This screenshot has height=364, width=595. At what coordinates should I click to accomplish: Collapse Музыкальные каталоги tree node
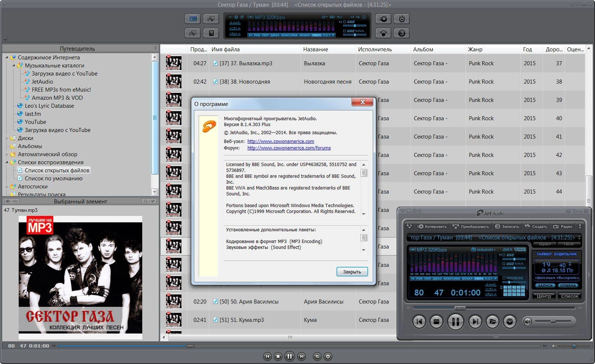pos(14,66)
